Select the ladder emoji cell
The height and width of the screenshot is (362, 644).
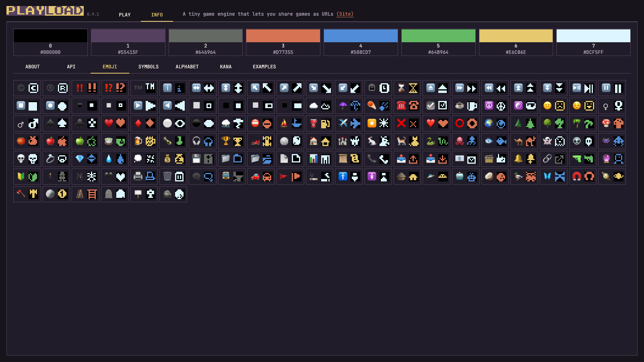click(86, 194)
